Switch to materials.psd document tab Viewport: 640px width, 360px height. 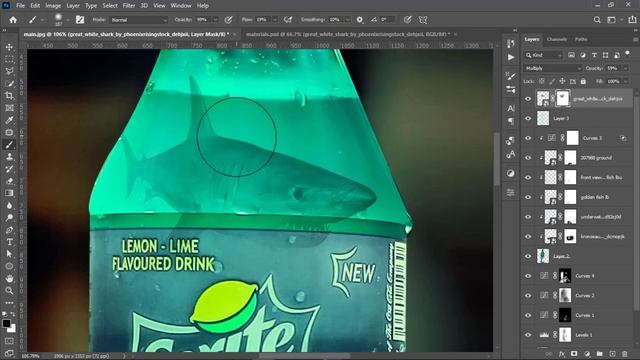348,34
